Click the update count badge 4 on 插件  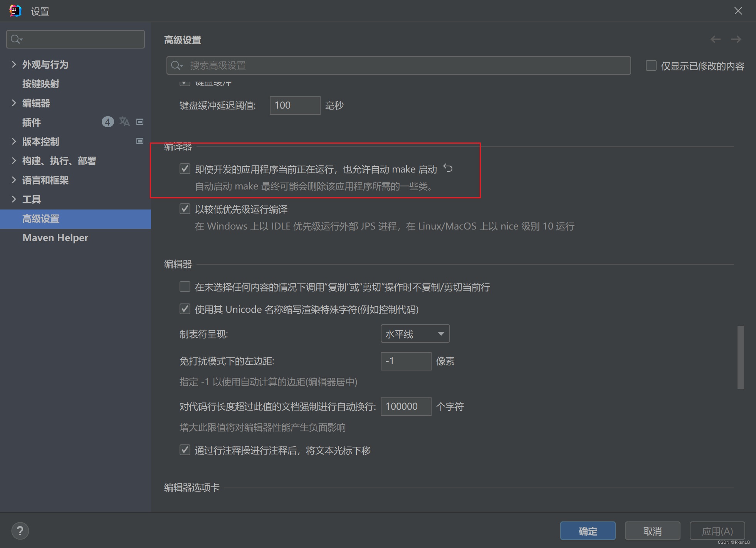(108, 122)
